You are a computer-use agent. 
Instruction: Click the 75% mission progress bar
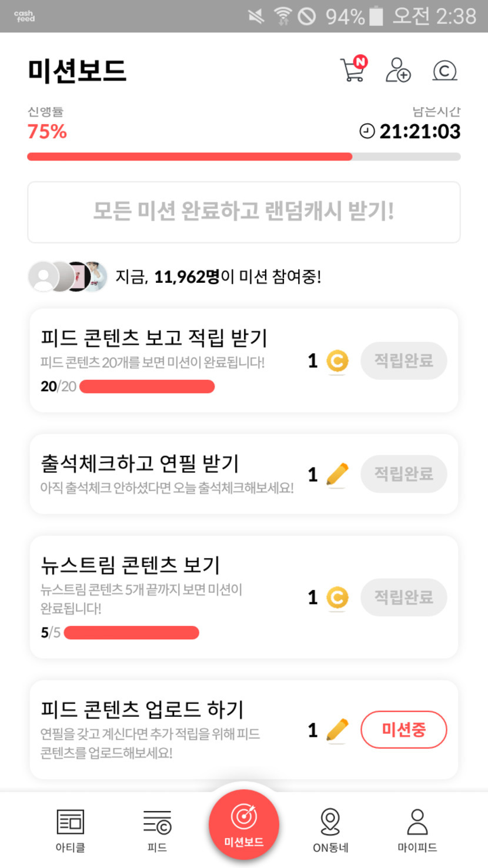(x=243, y=157)
